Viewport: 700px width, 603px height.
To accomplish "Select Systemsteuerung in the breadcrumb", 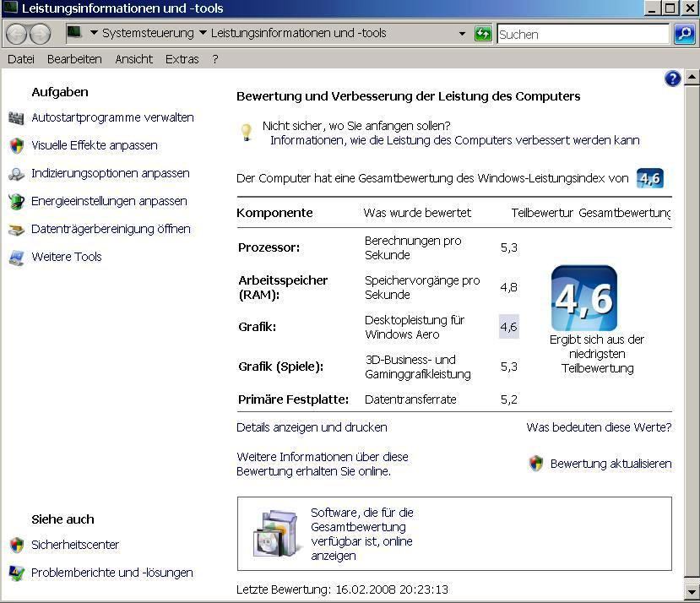I will pos(148,33).
